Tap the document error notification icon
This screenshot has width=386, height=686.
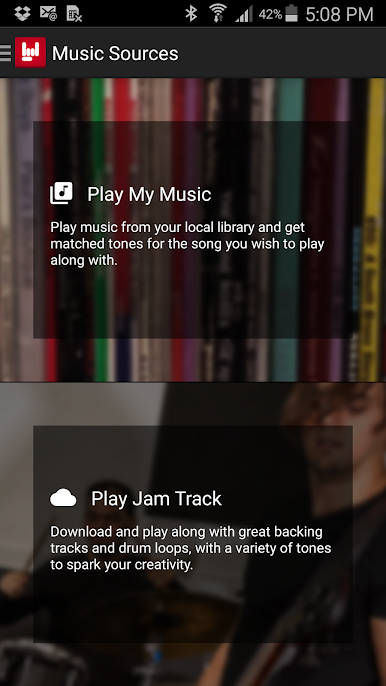[74, 14]
